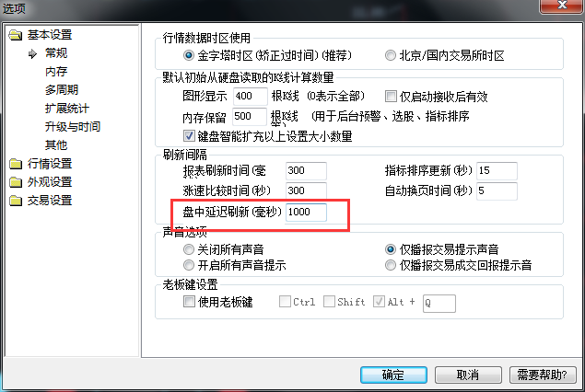Click the 交易设置 folder icon
Screen dimensions: 585x392
(x=16, y=201)
